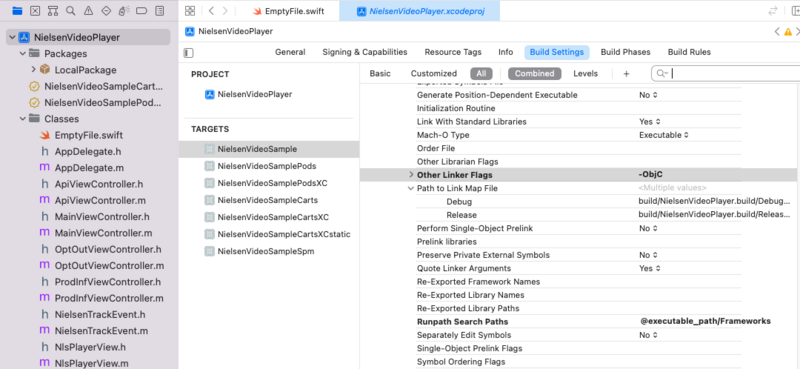This screenshot has height=369, width=800.
Task: Click the -ObjC linker flag value
Action: 650,175
